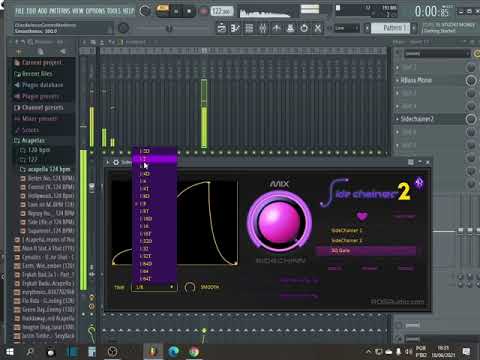Click the plugin menu arrow beside gear
Screen dimensions: 480x360
tap(108, 162)
